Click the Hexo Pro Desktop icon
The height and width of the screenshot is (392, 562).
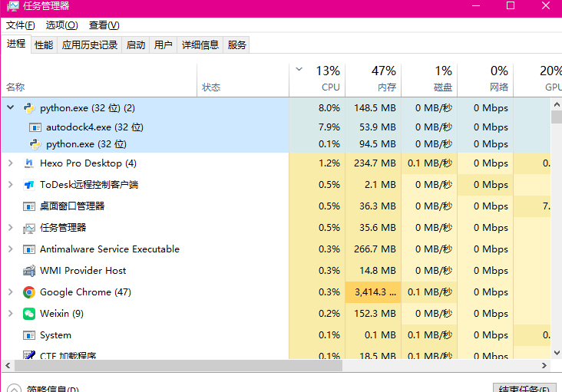[x=29, y=163]
